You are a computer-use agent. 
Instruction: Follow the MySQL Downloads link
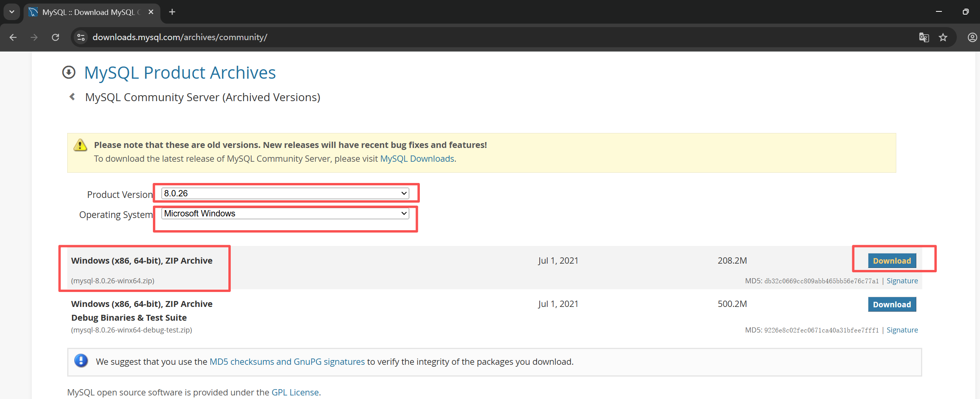coord(417,159)
